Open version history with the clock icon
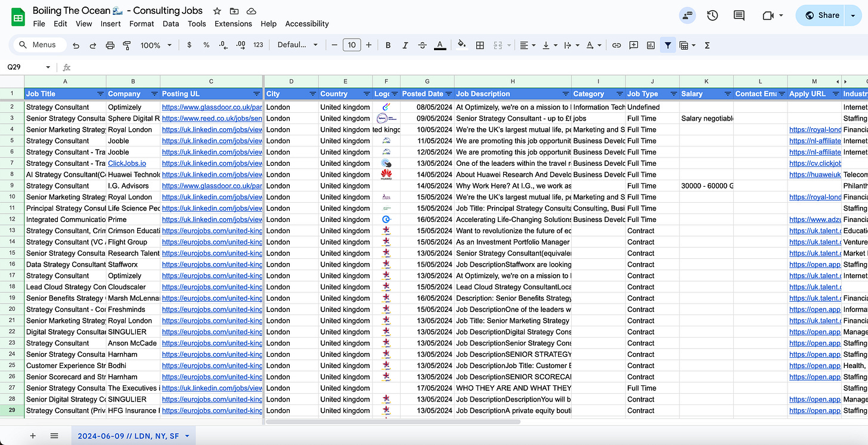The image size is (868, 445). tap(712, 16)
